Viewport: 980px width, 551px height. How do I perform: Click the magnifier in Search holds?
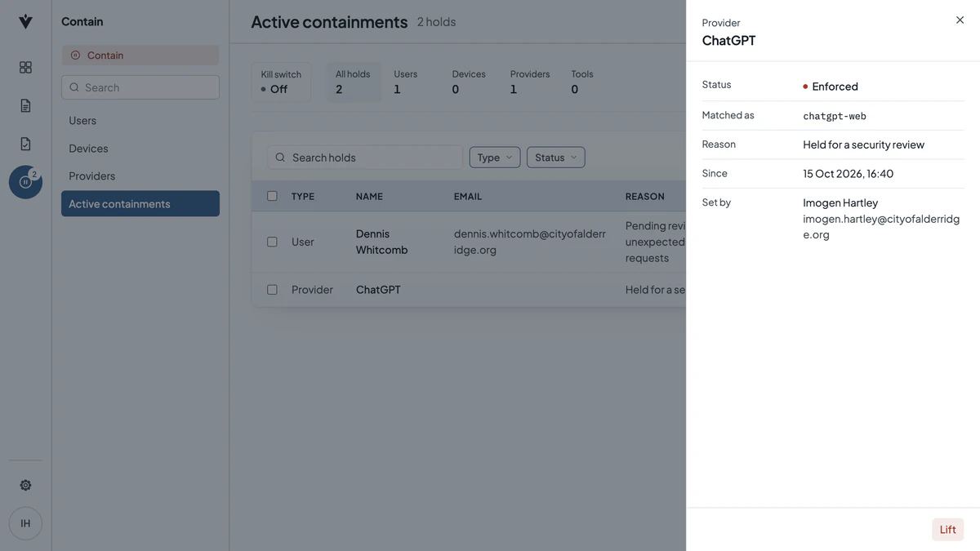tap(280, 158)
